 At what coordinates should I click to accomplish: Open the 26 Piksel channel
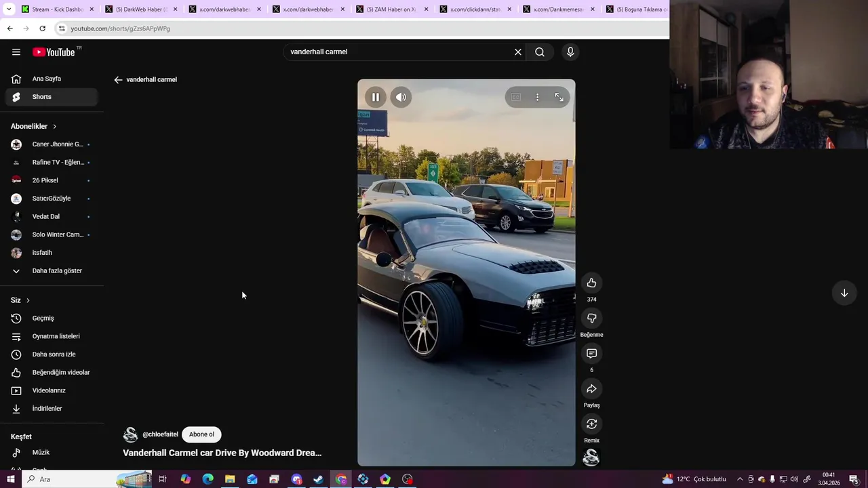point(52,180)
